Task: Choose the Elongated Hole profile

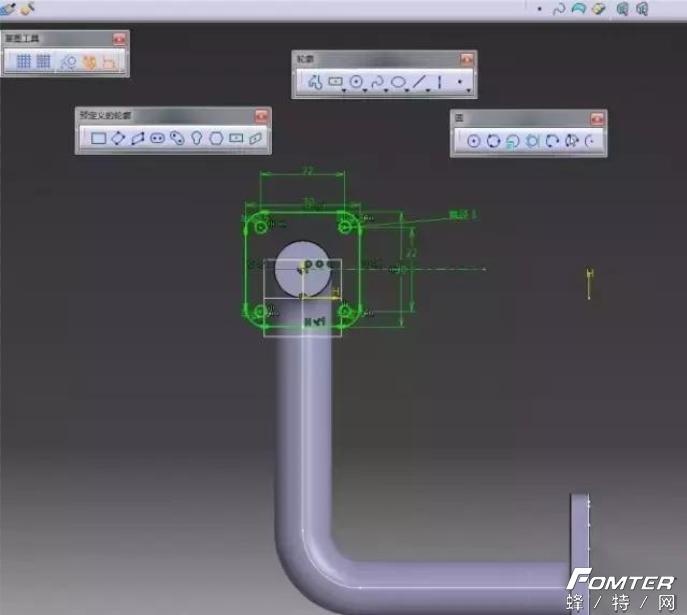Action: pyautogui.click(x=157, y=138)
